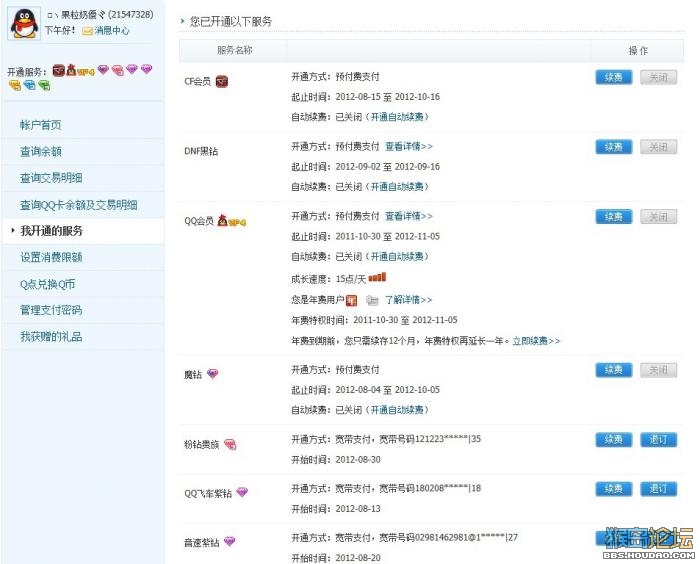Open 查看详情>> link for QQ会员
Image resolution: width=700 pixels, height=564 pixels.
tap(409, 216)
